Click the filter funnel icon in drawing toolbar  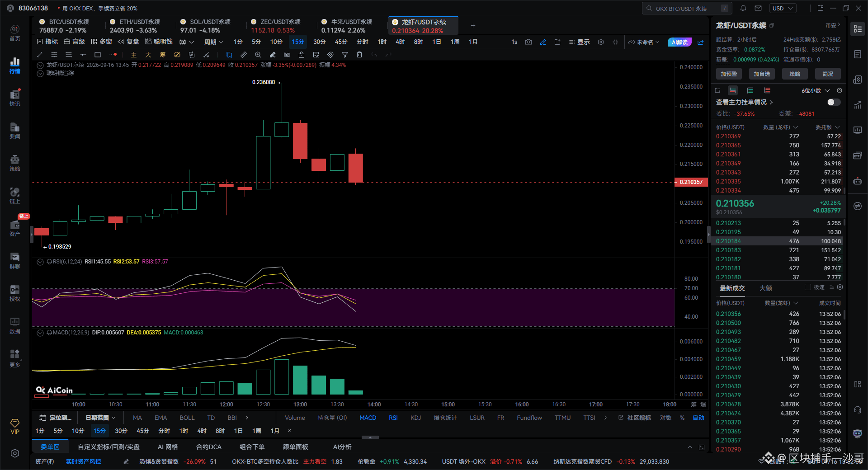[x=345, y=55]
